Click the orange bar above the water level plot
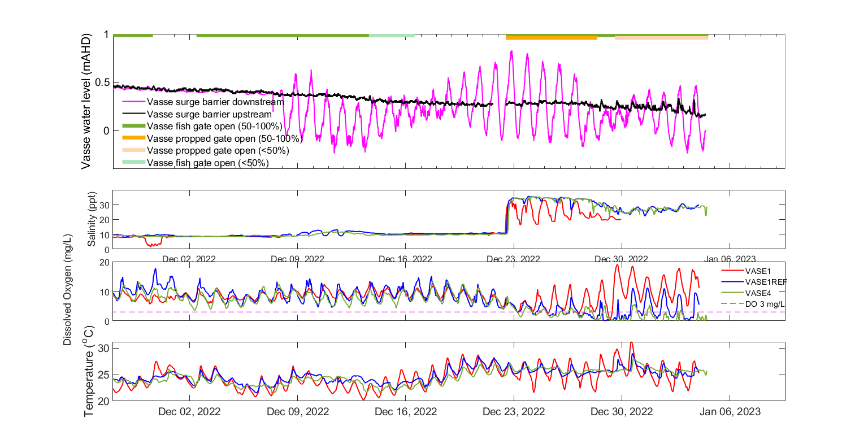 [x=552, y=38]
